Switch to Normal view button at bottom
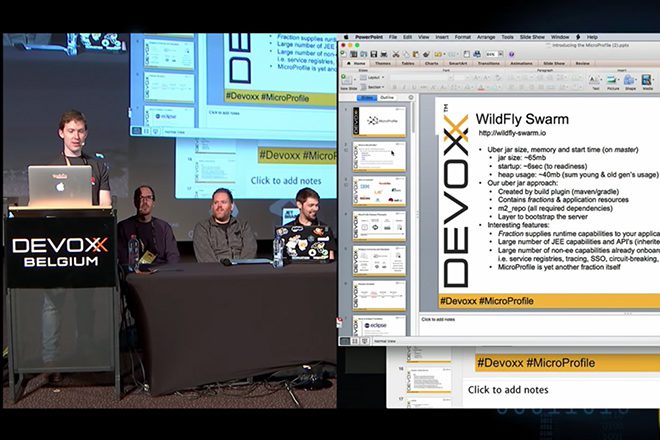 345,341
